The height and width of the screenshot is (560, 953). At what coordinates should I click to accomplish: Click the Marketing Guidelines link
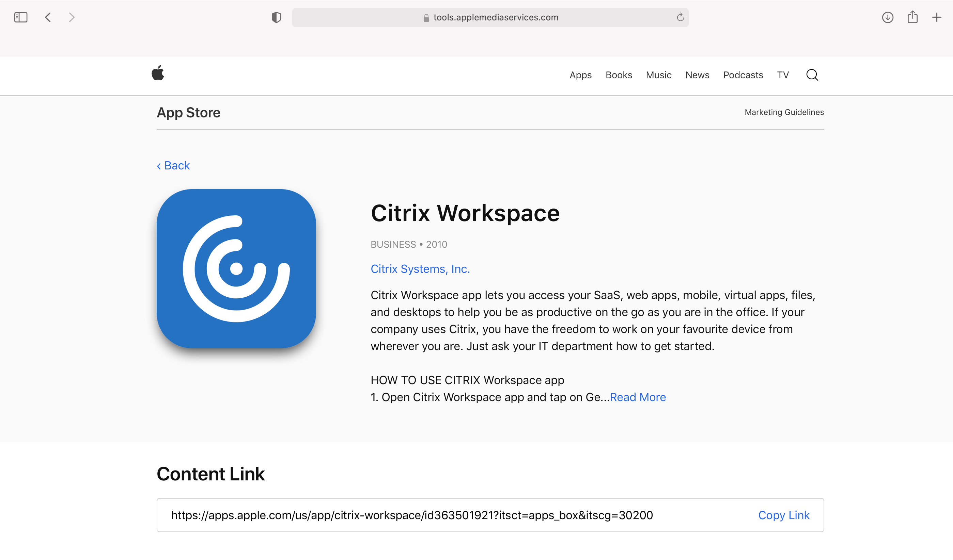(784, 112)
